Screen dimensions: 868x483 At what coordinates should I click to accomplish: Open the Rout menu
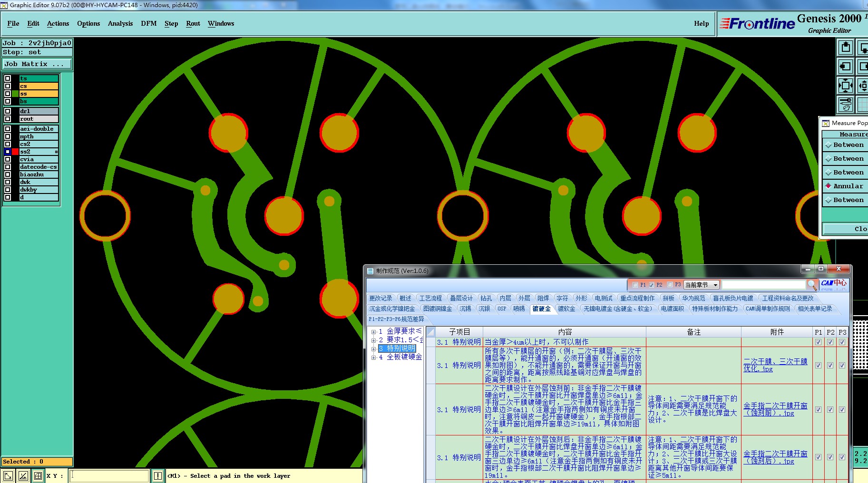click(193, 23)
